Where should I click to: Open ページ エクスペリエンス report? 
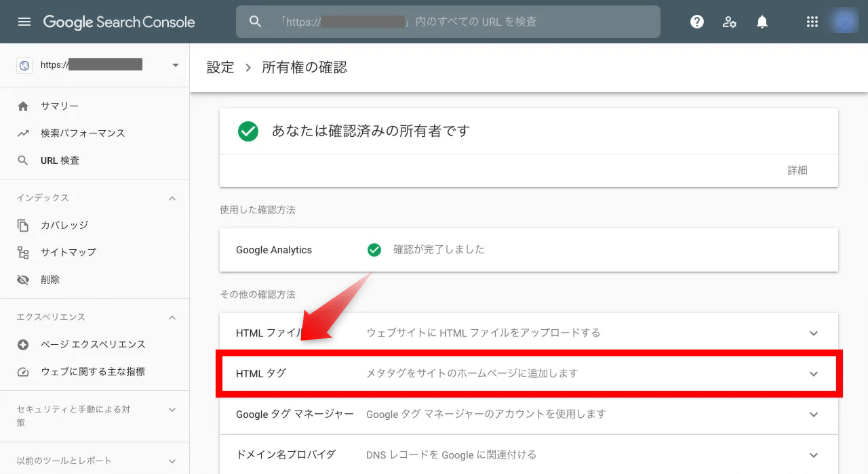(x=93, y=344)
